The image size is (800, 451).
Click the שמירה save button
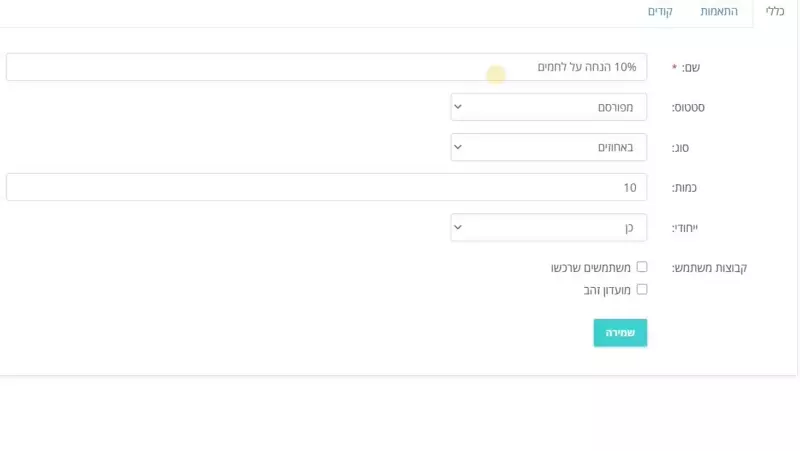pos(620,333)
